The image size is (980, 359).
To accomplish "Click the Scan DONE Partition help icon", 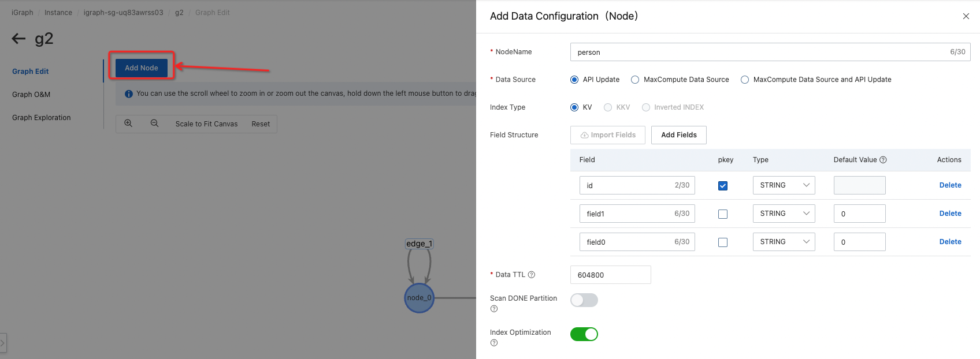I will click(x=494, y=309).
